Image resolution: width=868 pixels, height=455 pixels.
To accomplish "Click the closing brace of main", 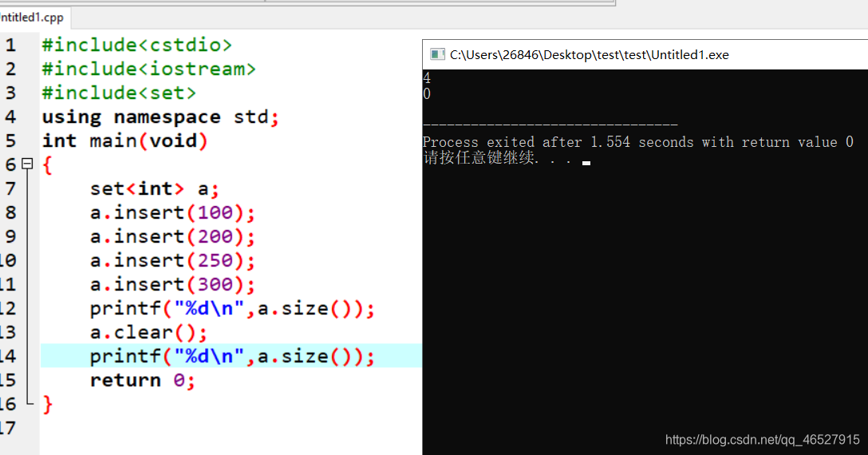I will coord(48,405).
